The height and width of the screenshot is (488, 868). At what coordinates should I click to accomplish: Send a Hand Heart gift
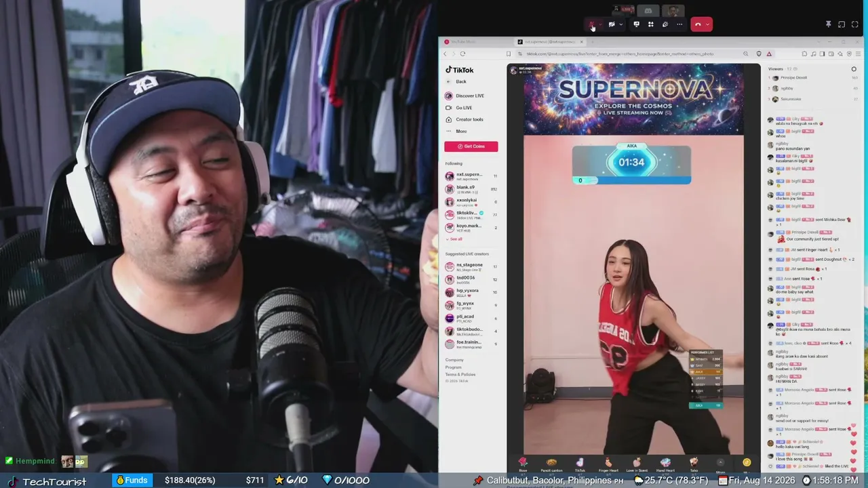point(665,465)
